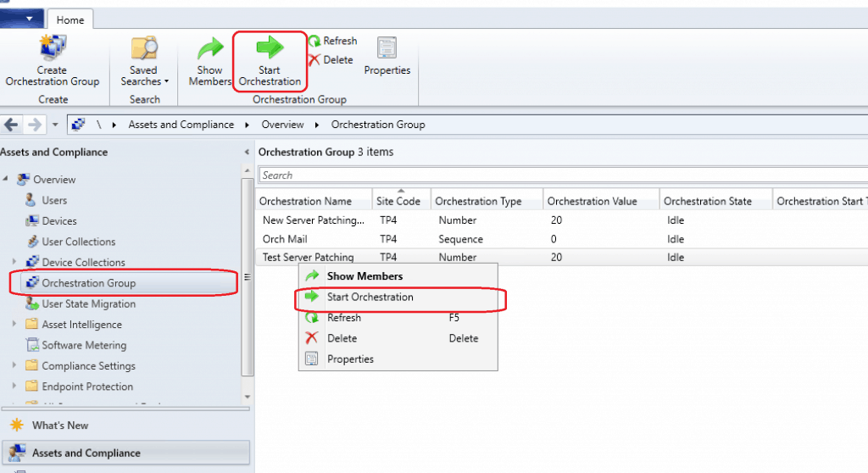The height and width of the screenshot is (473, 868).
Task: Select Software Metering in navigation tree
Action: 84,346
